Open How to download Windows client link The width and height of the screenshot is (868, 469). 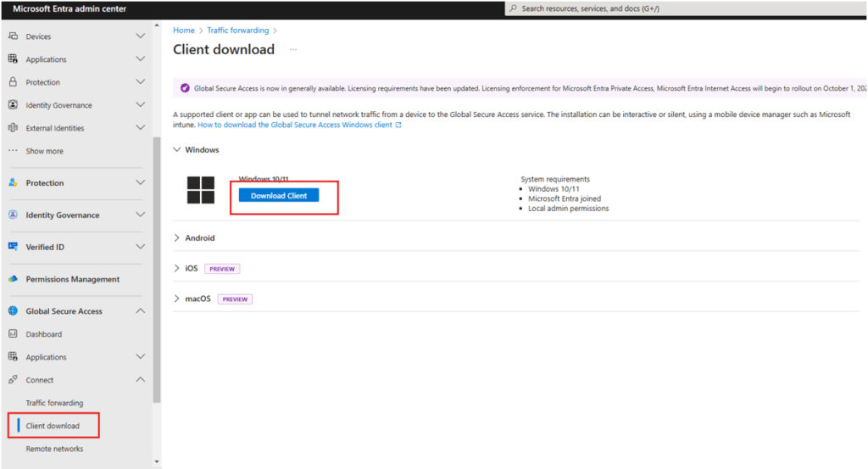tap(294, 126)
